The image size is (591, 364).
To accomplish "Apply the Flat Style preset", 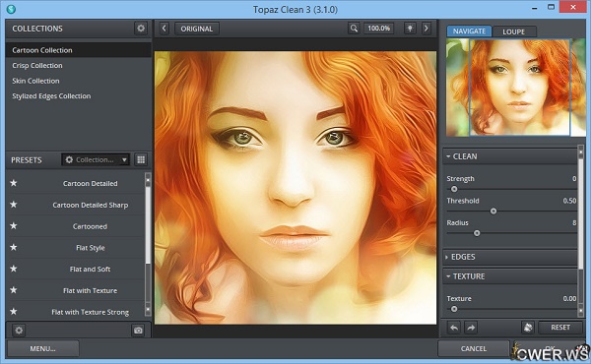I will point(90,248).
